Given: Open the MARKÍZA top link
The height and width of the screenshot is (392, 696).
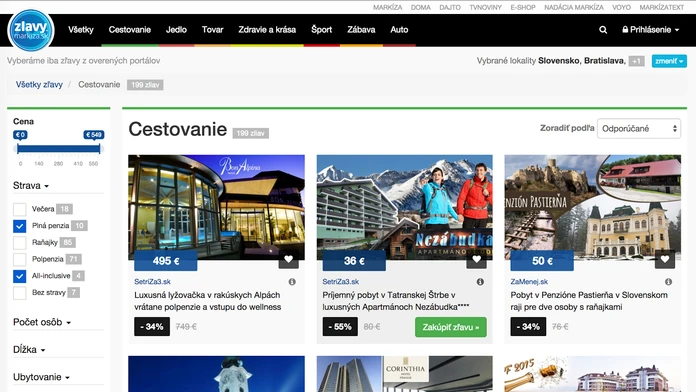Looking at the screenshot, I should 388,8.
